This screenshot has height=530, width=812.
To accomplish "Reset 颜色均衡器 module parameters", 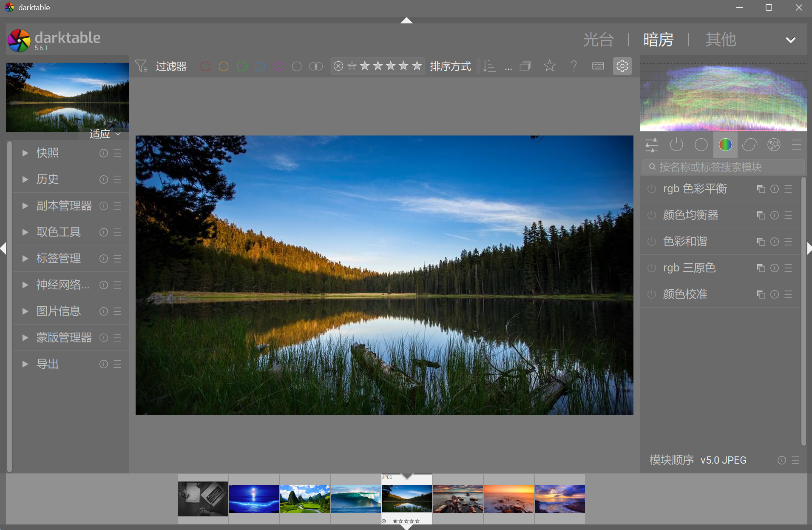I will pos(775,215).
